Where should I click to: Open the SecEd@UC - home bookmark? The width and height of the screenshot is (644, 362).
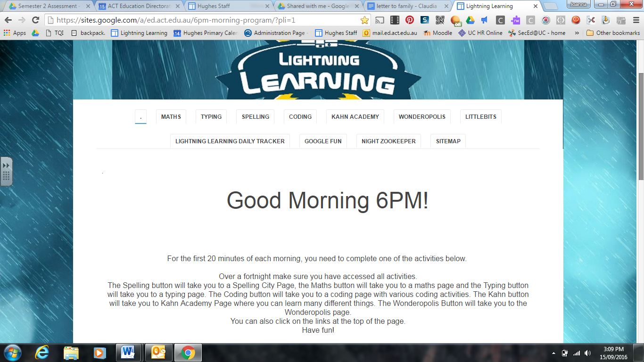point(537,33)
